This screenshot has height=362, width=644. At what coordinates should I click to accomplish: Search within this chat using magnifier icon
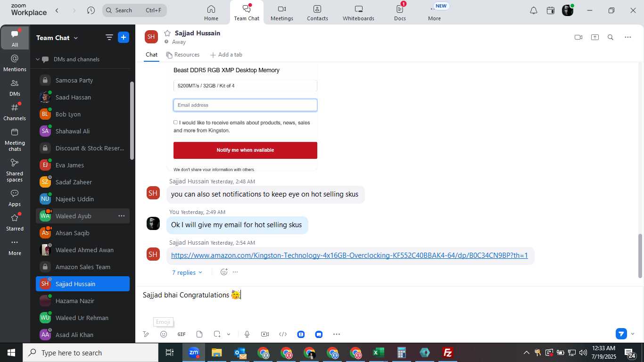click(x=611, y=37)
